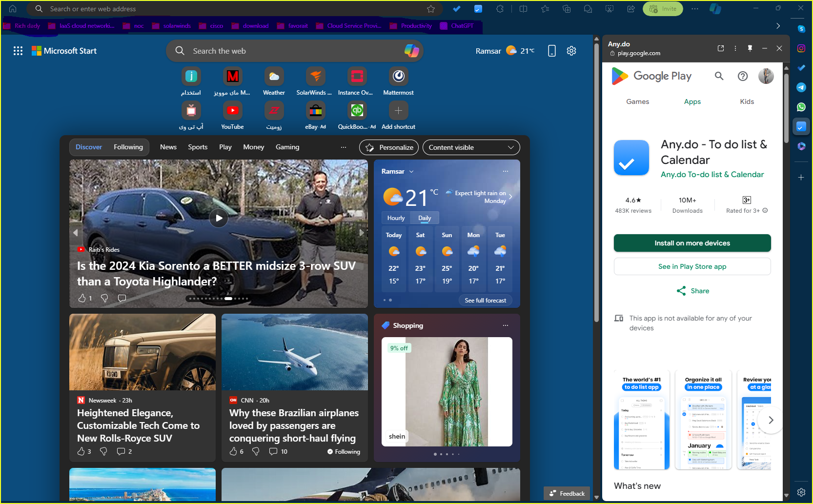Expand the Ramsar location dropdown
Screen dimensions: 813x504
(411, 171)
